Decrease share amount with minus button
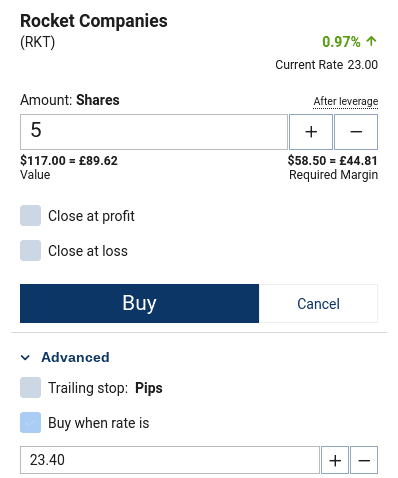 pos(356,132)
